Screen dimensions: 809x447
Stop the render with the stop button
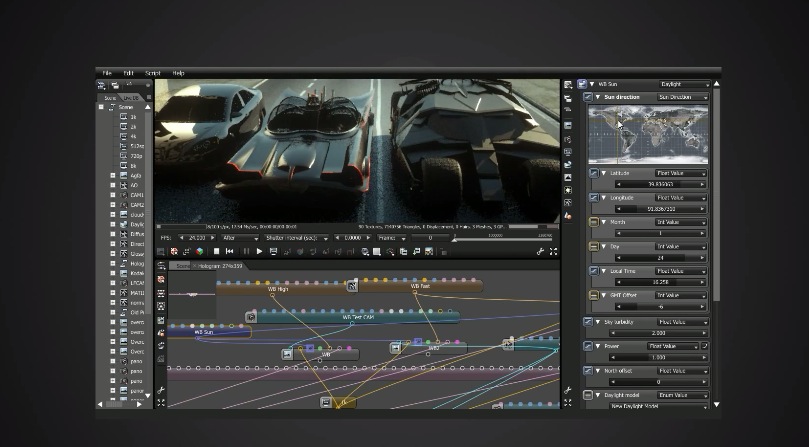[x=216, y=251]
